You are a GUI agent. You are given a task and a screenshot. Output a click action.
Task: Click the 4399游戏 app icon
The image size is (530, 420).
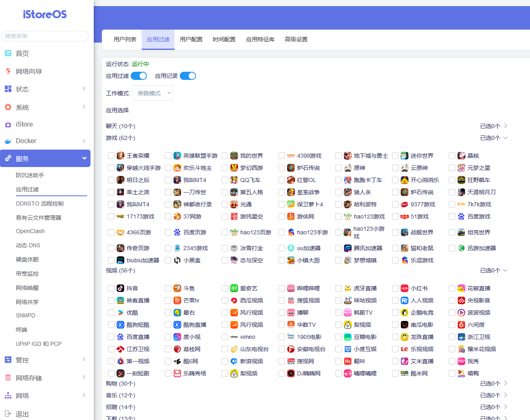[291, 156]
